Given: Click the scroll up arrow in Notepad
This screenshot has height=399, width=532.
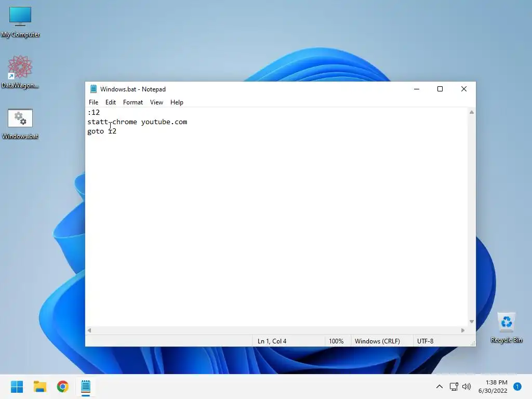Looking at the screenshot, I should click(472, 112).
